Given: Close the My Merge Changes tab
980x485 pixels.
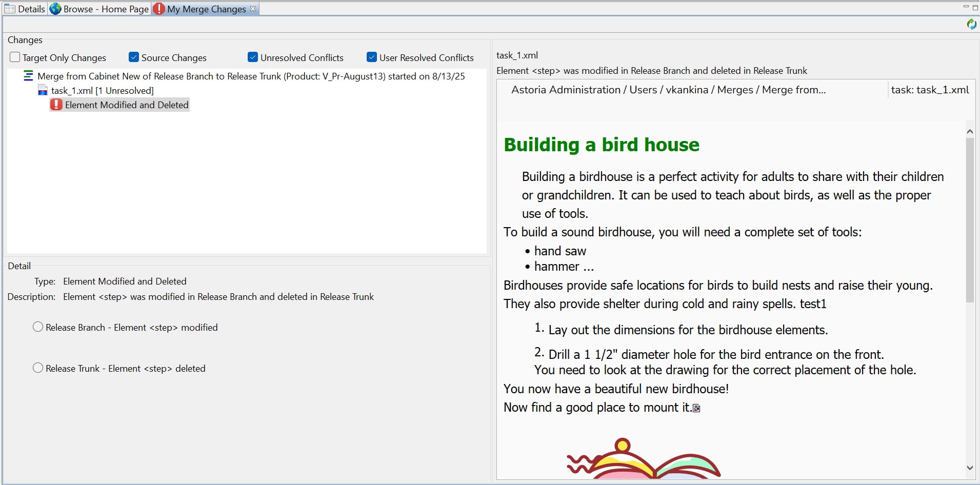Looking at the screenshot, I should click(253, 9).
